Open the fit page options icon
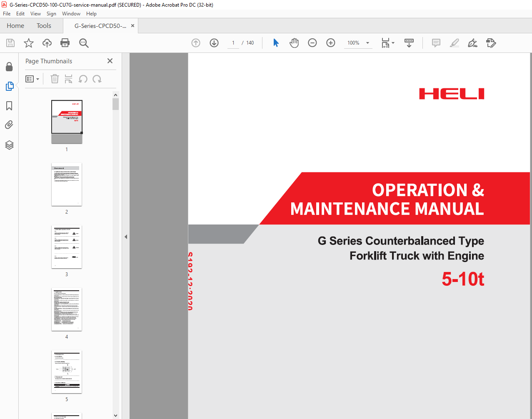This screenshot has width=532, height=419. [x=388, y=43]
